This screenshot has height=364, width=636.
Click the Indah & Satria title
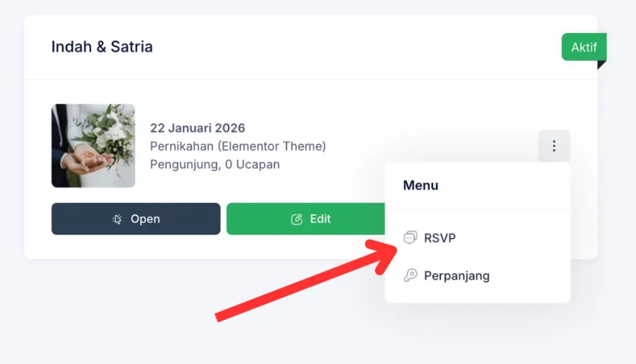[x=102, y=47]
